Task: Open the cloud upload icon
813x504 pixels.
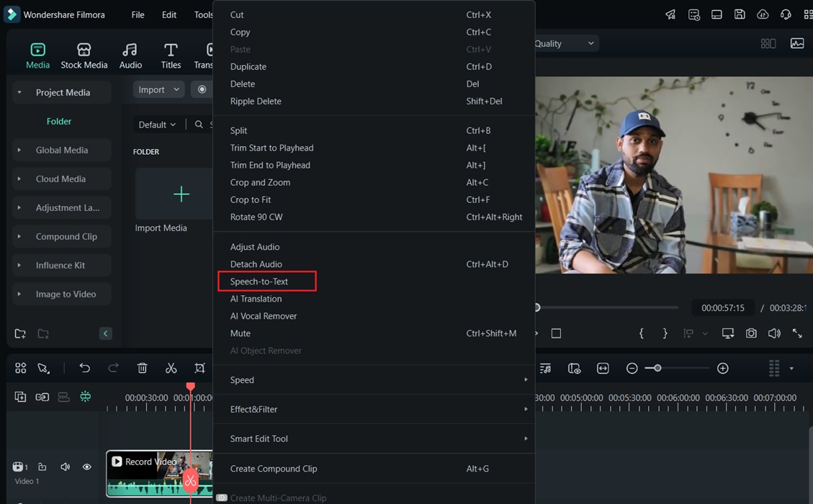Action: [763, 14]
